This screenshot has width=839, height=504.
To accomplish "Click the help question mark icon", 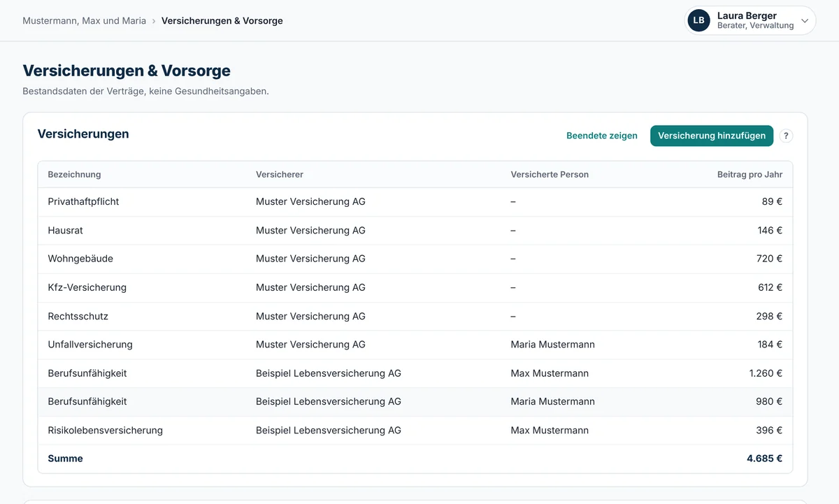I will click(x=786, y=136).
